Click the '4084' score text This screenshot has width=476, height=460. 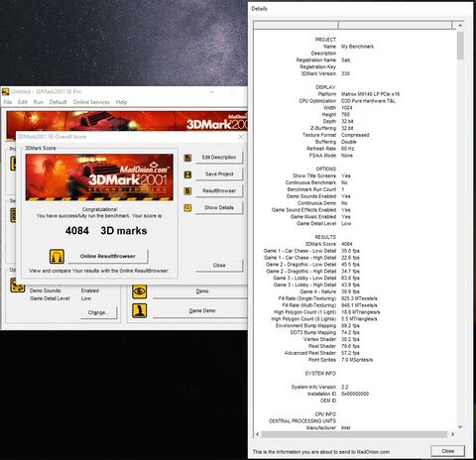(77, 231)
